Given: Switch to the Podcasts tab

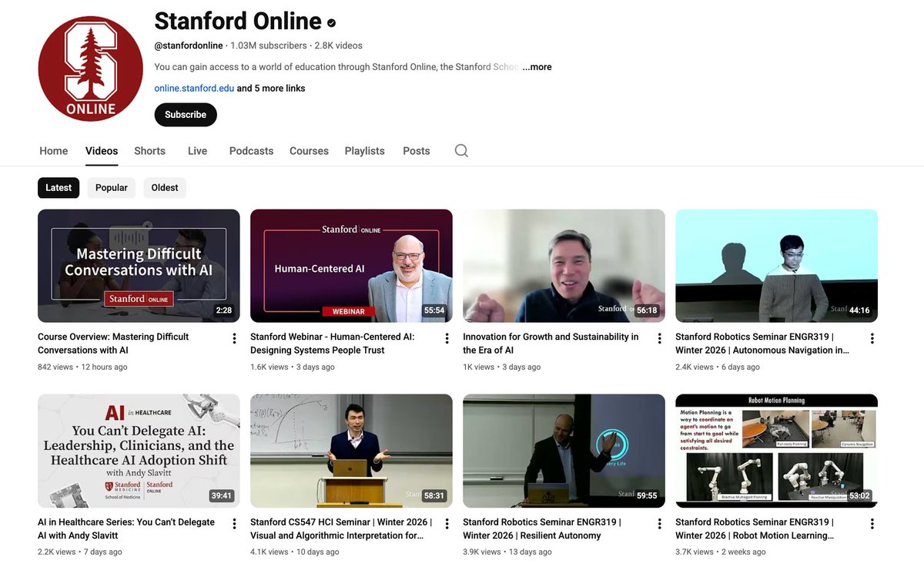Looking at the screenshot, I should coord(251,151).
